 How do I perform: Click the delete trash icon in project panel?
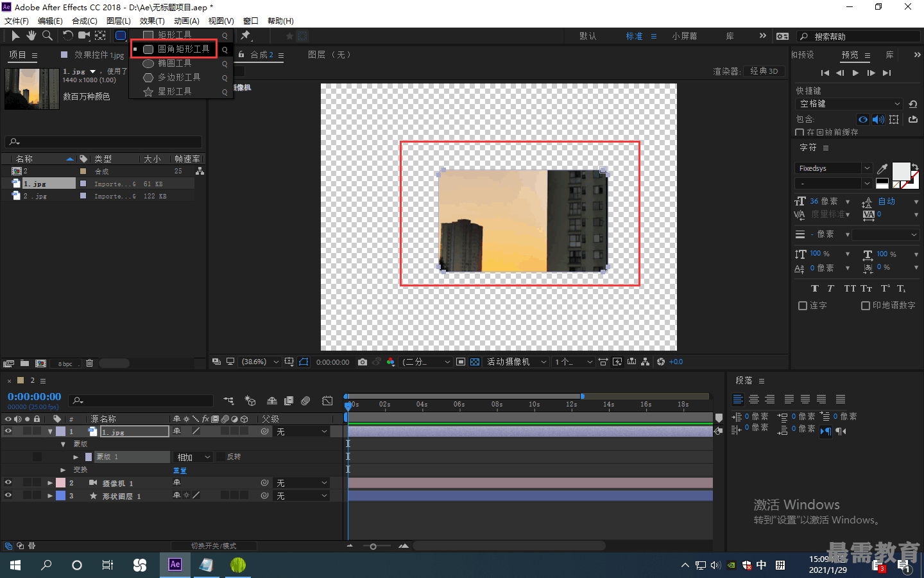[89, 363]
